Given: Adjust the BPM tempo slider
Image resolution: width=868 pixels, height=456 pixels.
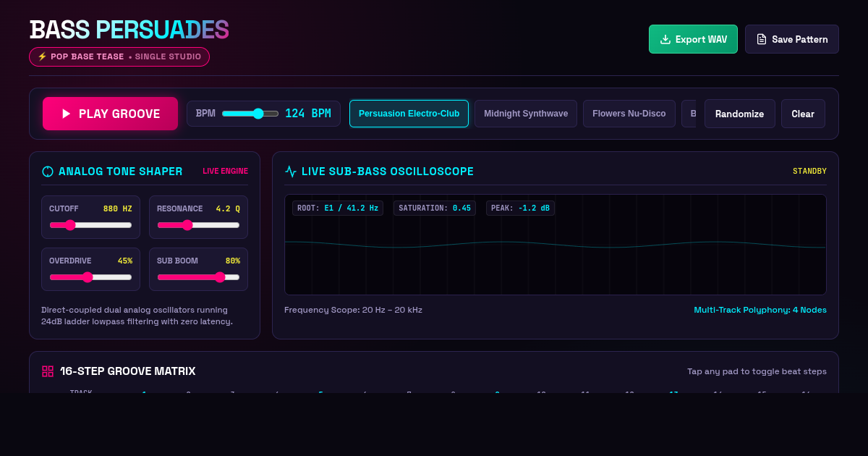Looking at the screenshot, I should (x=250, y=114).
